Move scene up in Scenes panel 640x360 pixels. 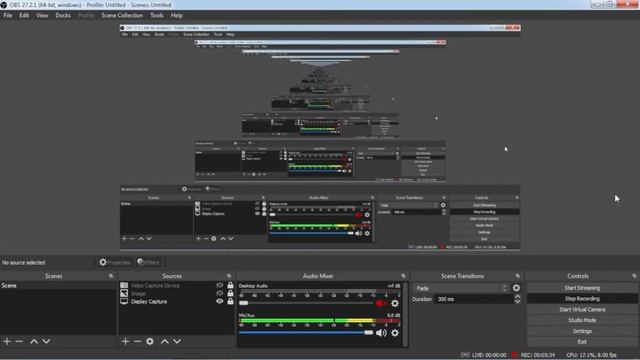point(34,341)
